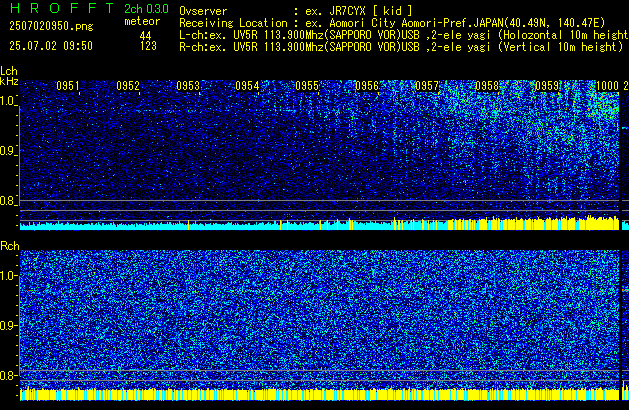Select the R-ch receiver description line

tap(401, 47)
